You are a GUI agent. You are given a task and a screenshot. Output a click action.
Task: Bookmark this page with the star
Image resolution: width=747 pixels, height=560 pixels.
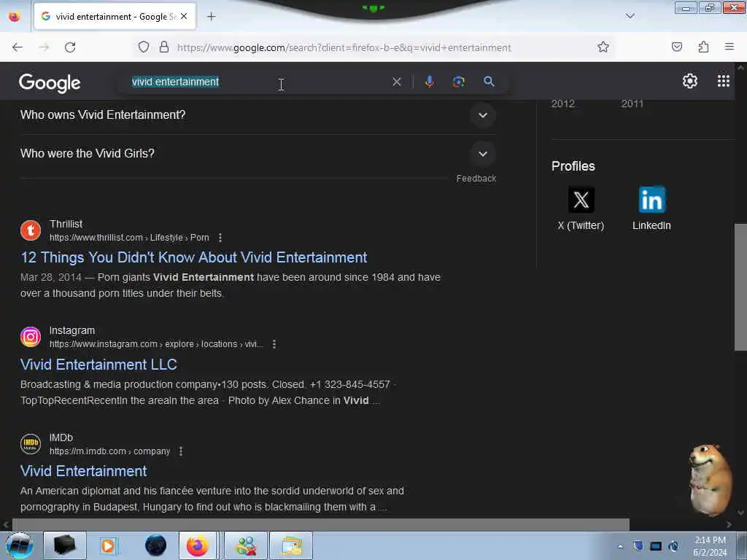point(603,47)
